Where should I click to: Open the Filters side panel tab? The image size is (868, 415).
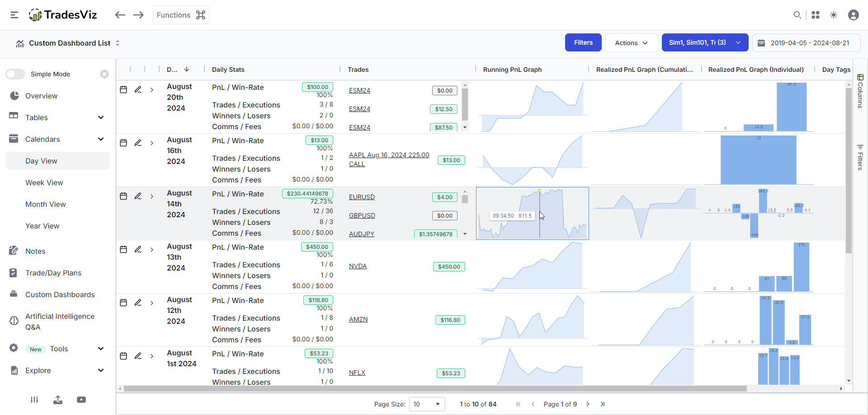pos(860,157)
